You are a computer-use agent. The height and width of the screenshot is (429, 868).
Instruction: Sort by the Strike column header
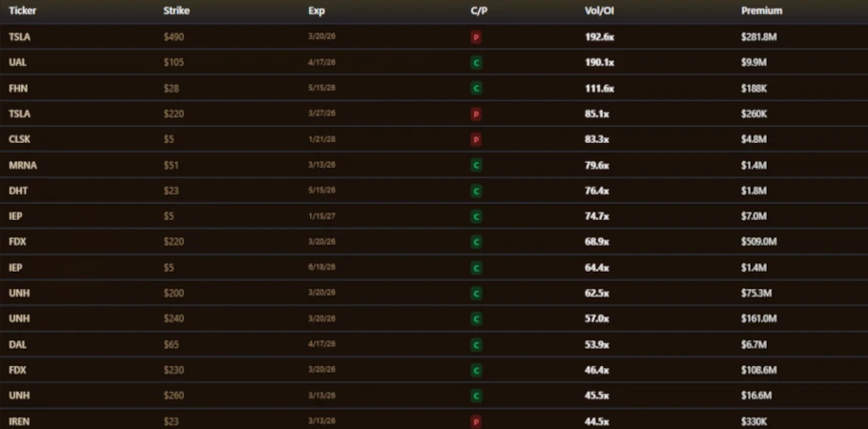pos(176,10)
